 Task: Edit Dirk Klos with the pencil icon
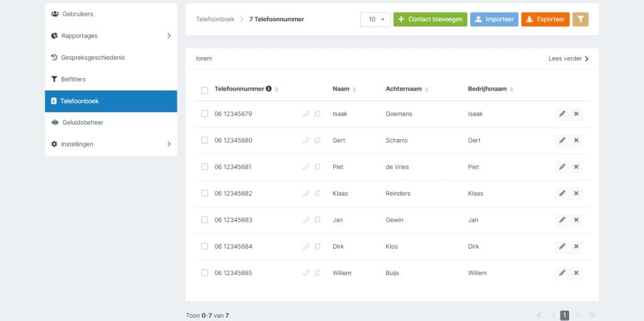[562, 247]
